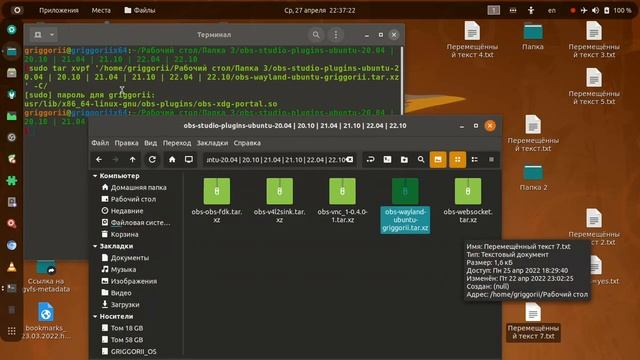Open Computer location toolbar icon

click(189, 160)
